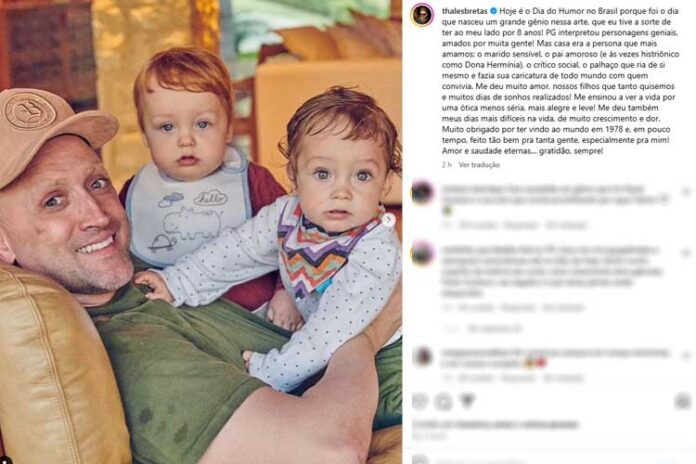Click Ver tradução under the caption
696x464 pixels.
[x=479, y=165]
